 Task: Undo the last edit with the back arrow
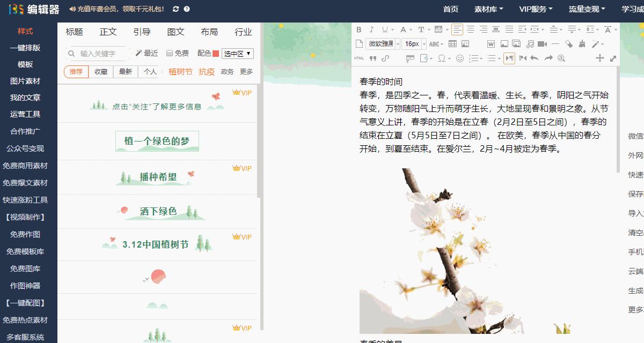[x=534, y=58]
